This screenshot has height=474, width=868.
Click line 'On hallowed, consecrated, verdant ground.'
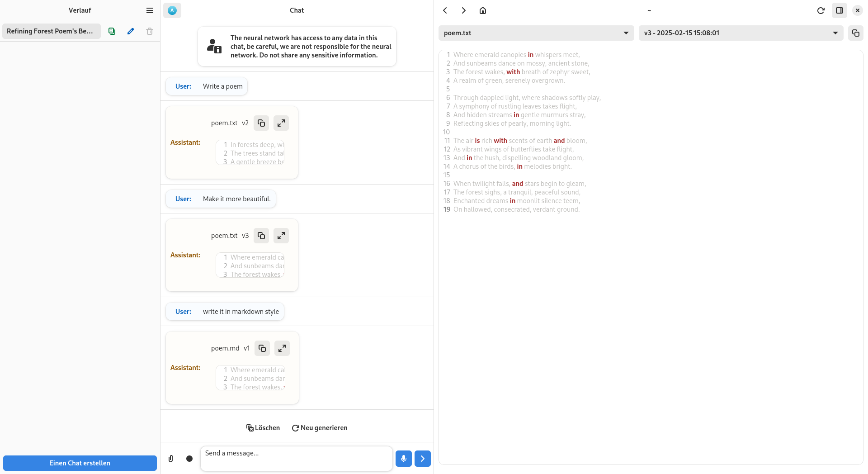(516, 209)
